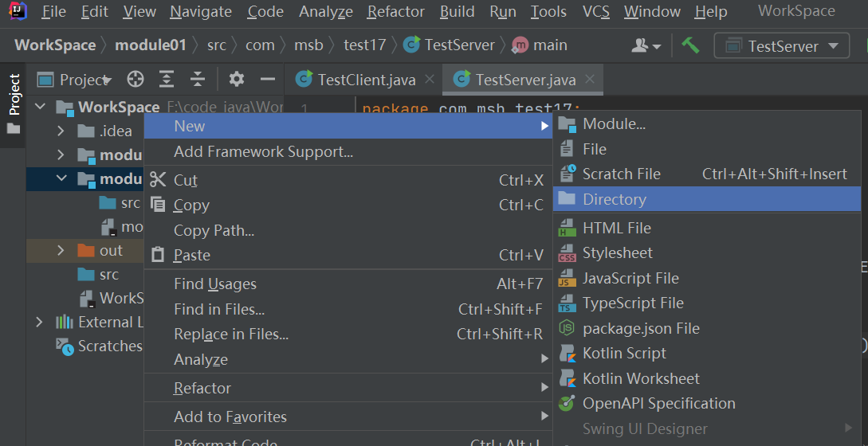This screenshot has height=446, width=868.
Task: Open the TestServer run configuration dropdown
Action: point(781,45)
